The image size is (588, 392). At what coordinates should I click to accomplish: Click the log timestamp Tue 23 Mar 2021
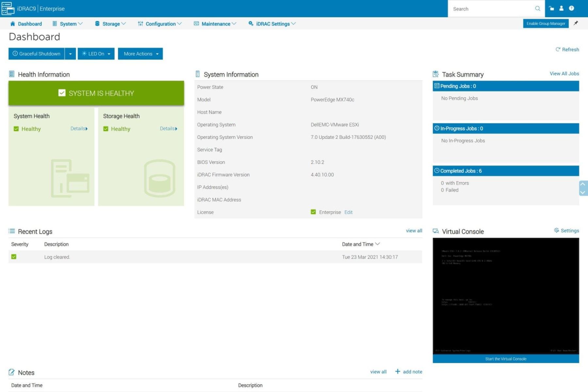point(370,257)
